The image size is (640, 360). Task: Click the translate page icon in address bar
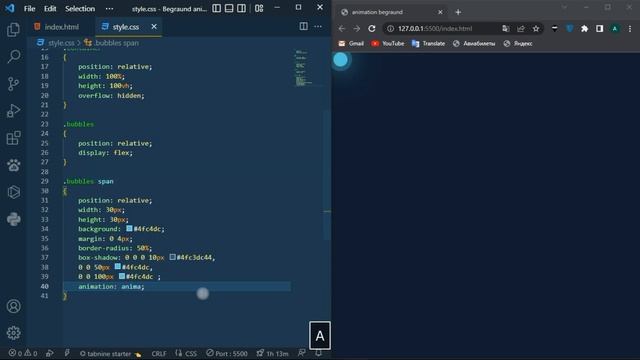[x=506, y=29]
